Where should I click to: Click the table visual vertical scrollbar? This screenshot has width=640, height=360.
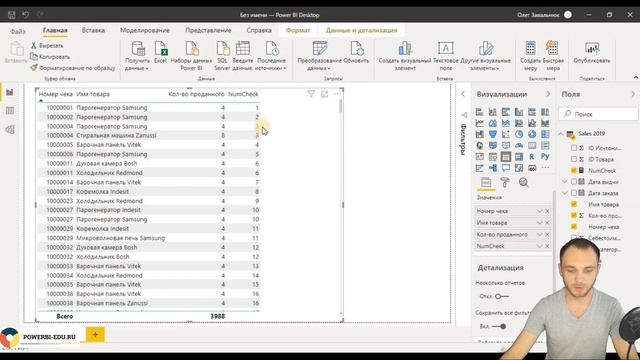tap(340, 106)
